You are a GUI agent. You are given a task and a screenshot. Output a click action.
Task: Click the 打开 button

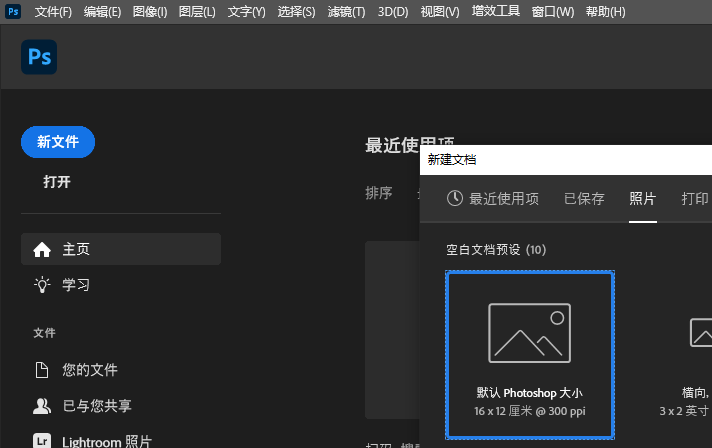57,182
